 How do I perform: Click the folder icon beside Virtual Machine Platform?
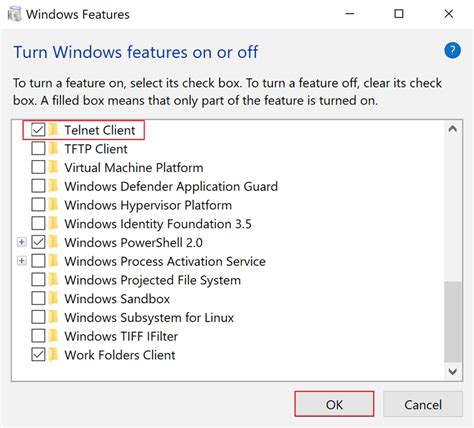53,167
